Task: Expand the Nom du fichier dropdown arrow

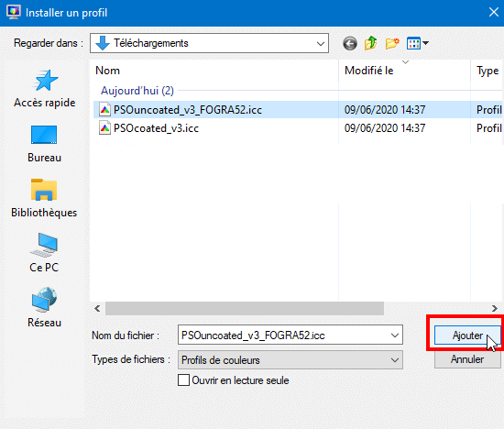Action: 395,335
